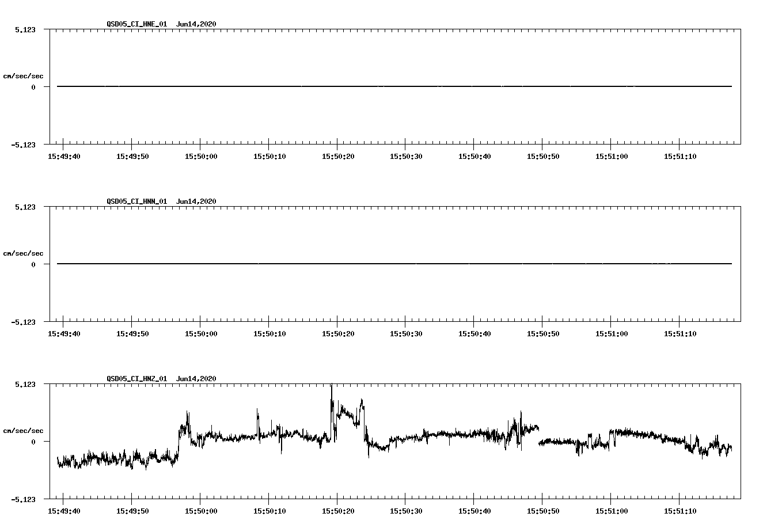Viewport: 782px width, 532px height.
Task: Click the QSD05_CI_HNN_01 plot title
Action: point(136,202)
